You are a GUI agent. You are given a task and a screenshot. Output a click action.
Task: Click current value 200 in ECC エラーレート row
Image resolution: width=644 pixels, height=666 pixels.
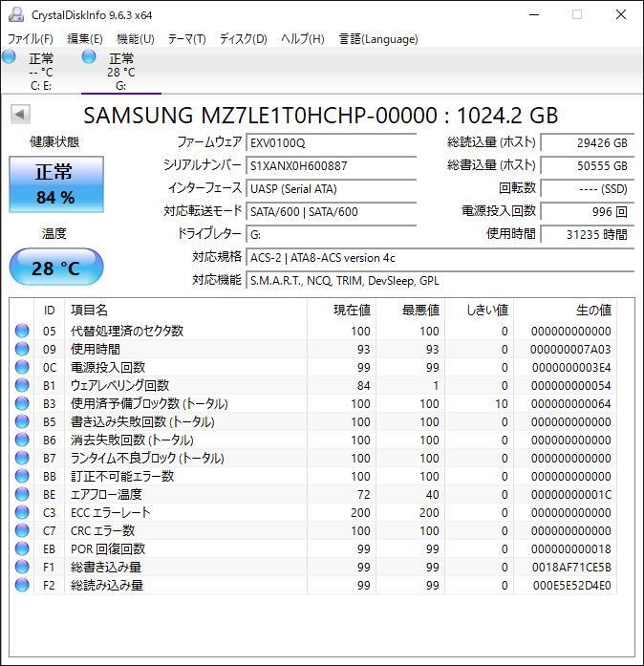[x=360, y=513]
